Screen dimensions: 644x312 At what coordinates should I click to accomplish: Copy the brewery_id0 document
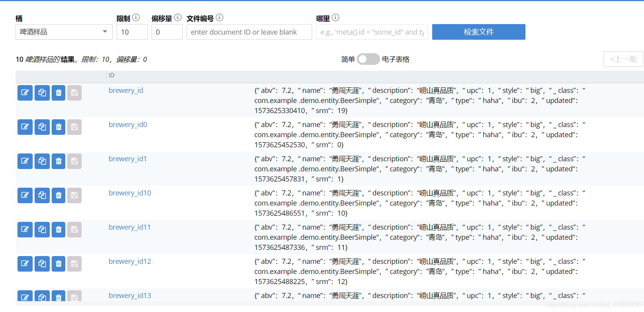pos(42,127)
